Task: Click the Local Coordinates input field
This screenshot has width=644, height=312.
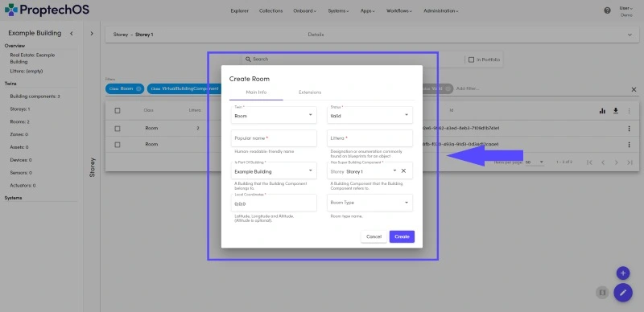Action: pyautogui.click(x=274, y=203)
